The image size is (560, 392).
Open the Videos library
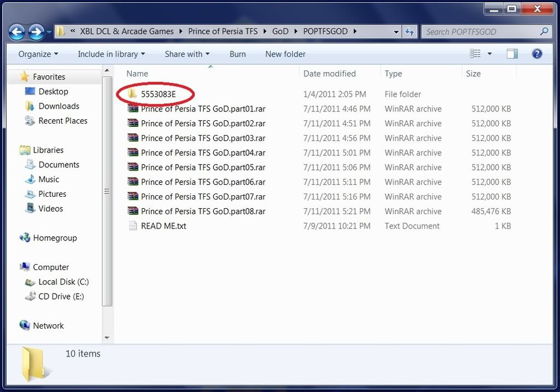coord(51,208)
